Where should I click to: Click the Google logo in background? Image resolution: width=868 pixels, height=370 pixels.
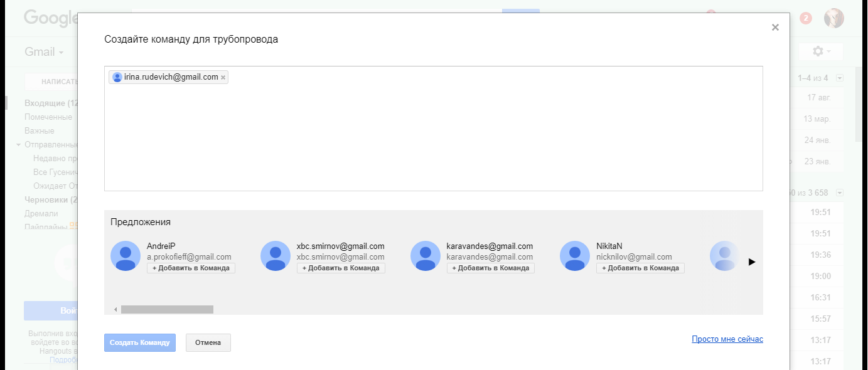pyautogui.click(x=50, y=18)
